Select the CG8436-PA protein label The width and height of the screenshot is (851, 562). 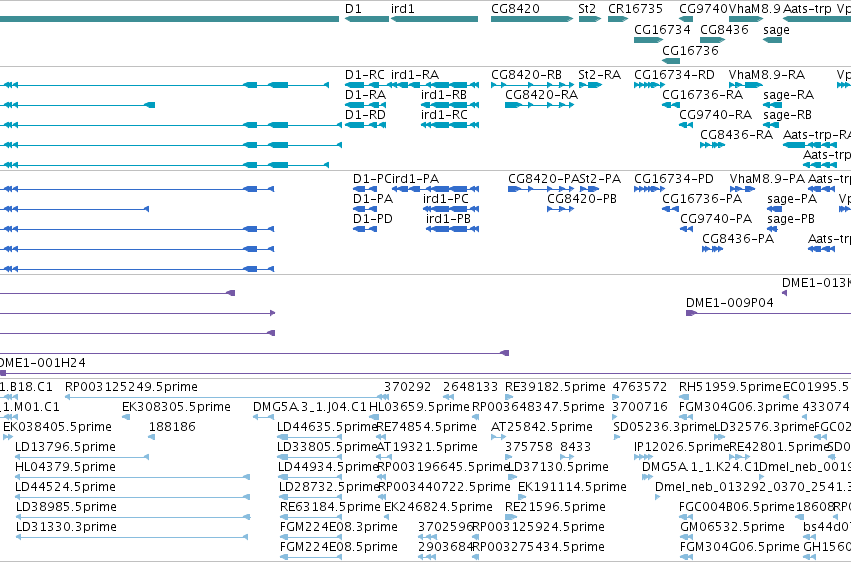pyautogui.click(x=738, y=239)
